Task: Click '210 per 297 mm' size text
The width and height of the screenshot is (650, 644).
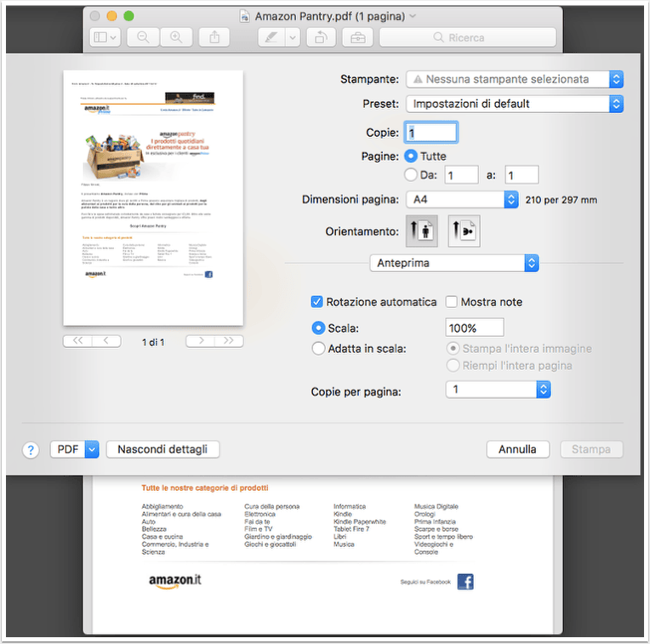Action: [562, 200]
